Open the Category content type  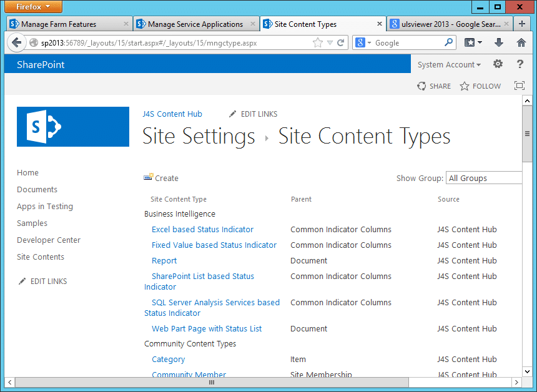pos(168,360)
